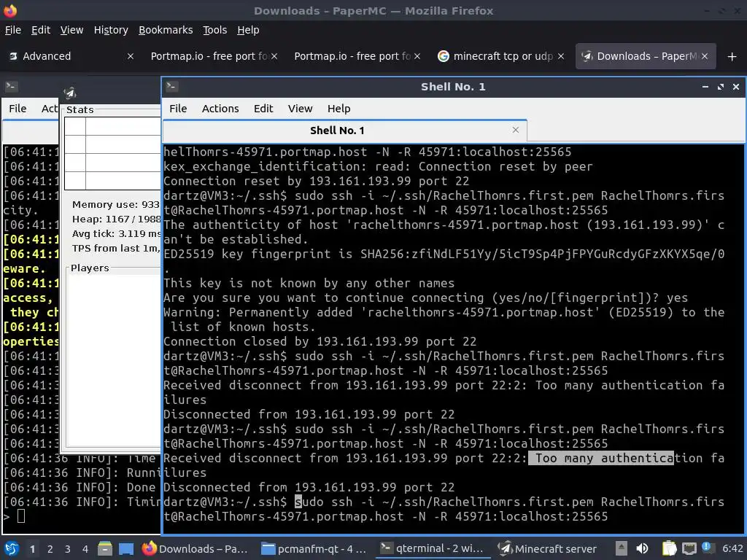Open the network status tray icon
This screenshot has width=747, height=560.
click(x=689, y=548)
